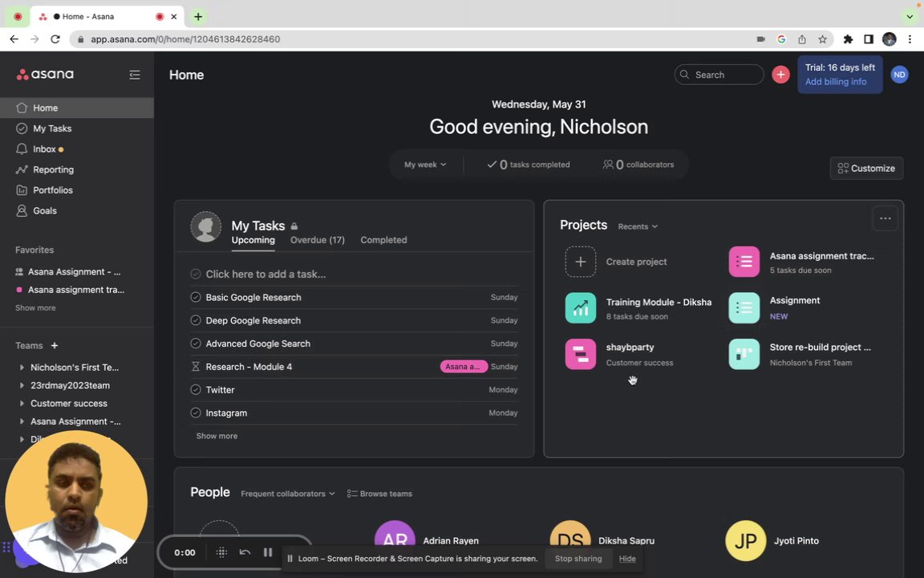Image resolution: width=924 pixels, height=578 pixels.
Task: Open a new browser tab
Action: click(198, 17)
